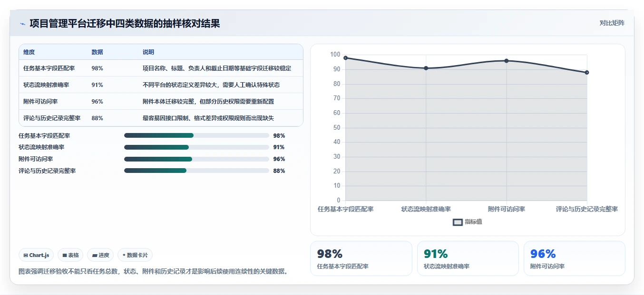Click the 状态流映射准确率 progress bar
The image size is (644, 295).
click(x=196, y=147)
